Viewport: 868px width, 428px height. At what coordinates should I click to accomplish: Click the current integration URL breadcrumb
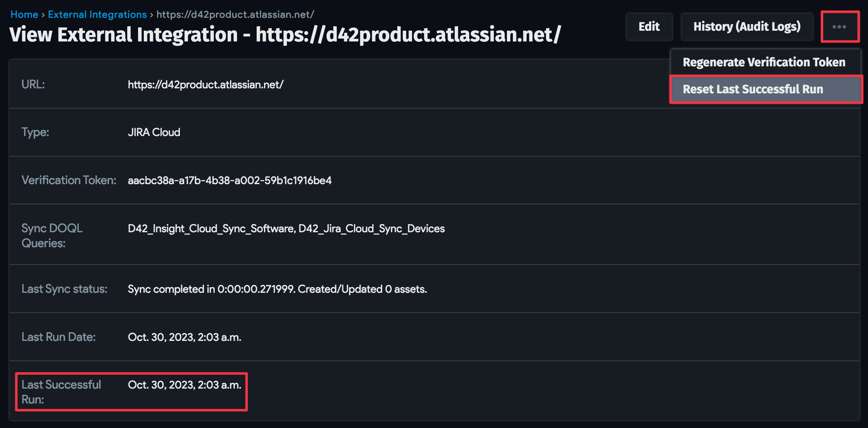(235, 15)
